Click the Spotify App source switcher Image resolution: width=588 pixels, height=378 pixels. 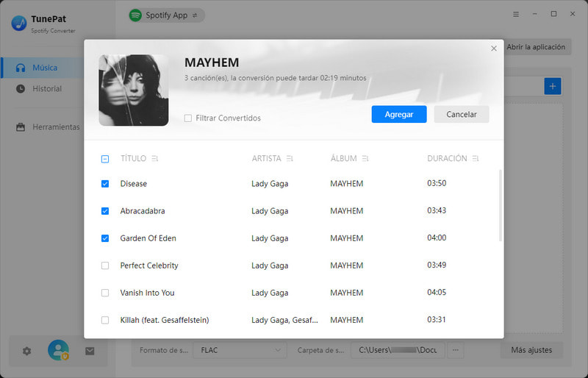(167, 15)
